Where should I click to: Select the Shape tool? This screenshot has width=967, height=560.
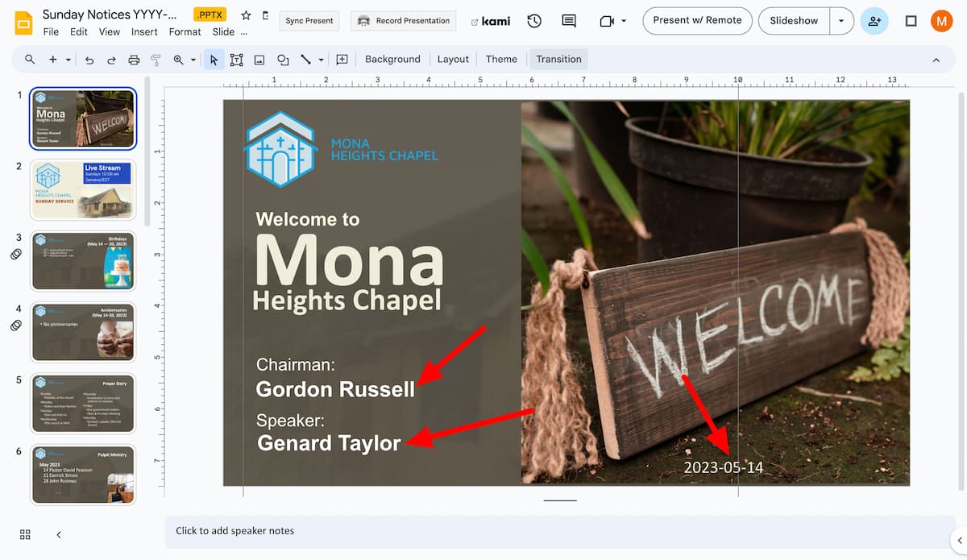click(283, 59)
